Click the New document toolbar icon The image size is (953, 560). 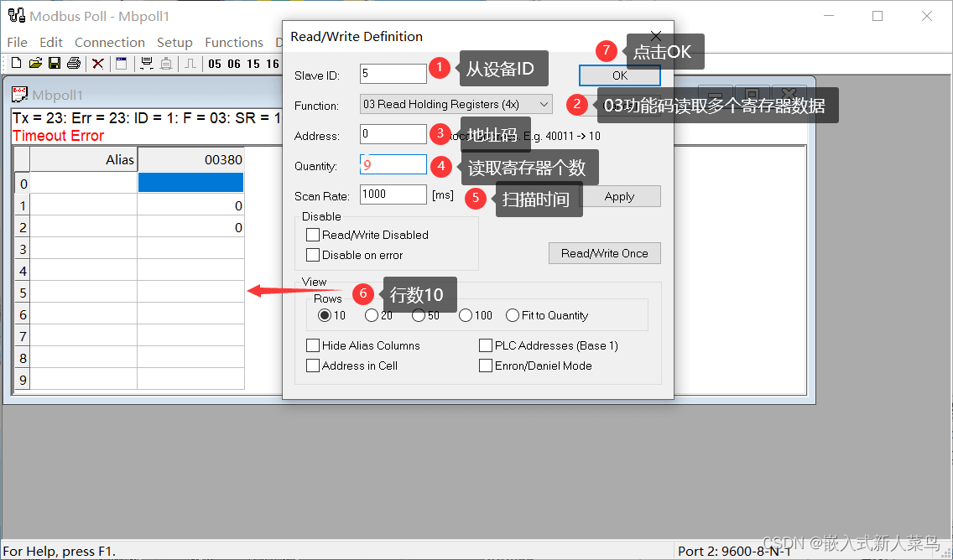tap(17, 63)
